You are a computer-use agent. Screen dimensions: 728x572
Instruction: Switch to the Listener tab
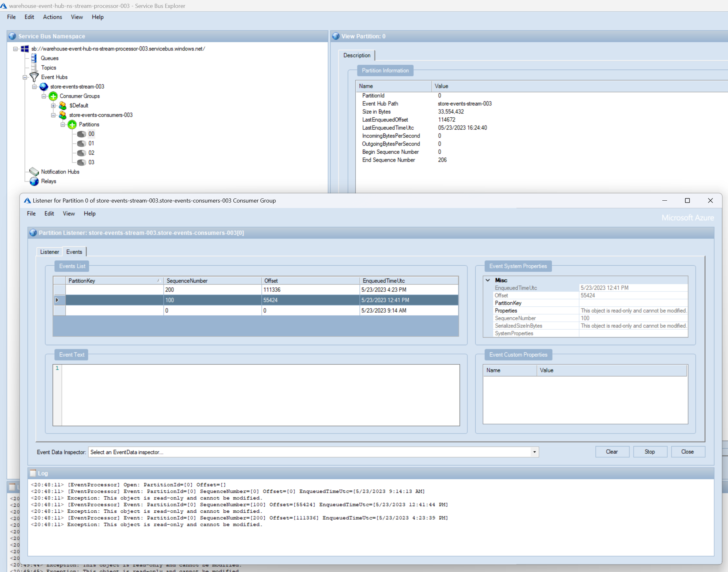tap(49, 252)
